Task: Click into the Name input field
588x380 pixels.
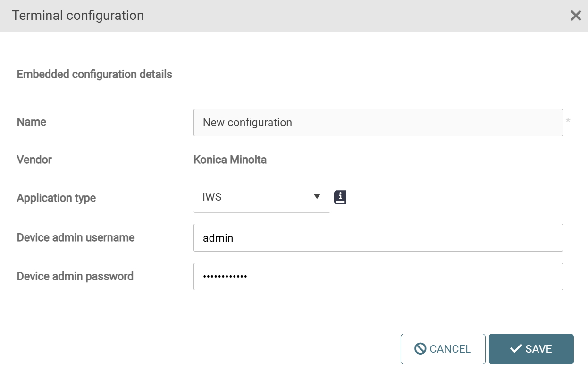Action: (378, 123)
